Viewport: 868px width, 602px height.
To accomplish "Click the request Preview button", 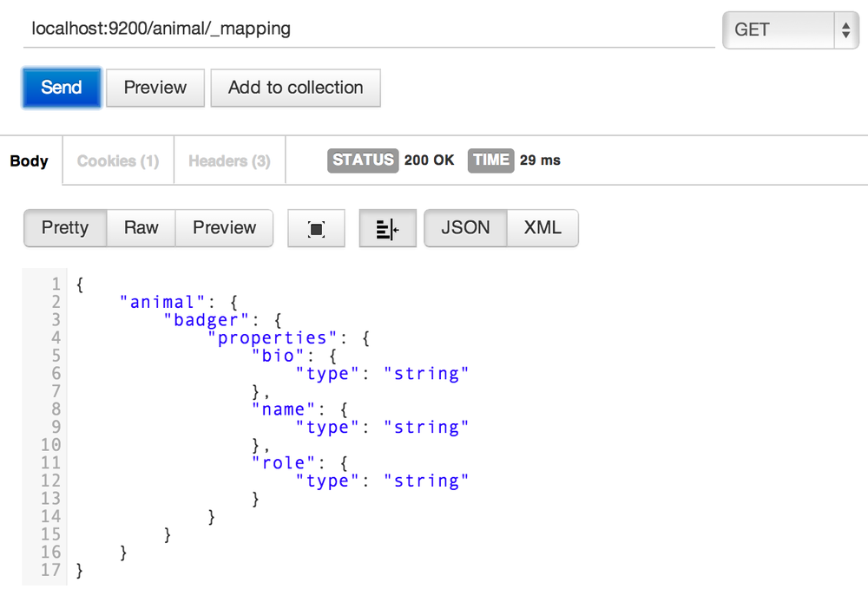I will pyautogui.click(x=155, y=88).
